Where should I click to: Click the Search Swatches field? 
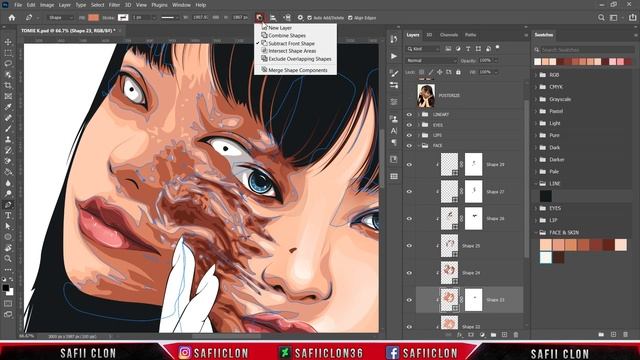[588, 50]
